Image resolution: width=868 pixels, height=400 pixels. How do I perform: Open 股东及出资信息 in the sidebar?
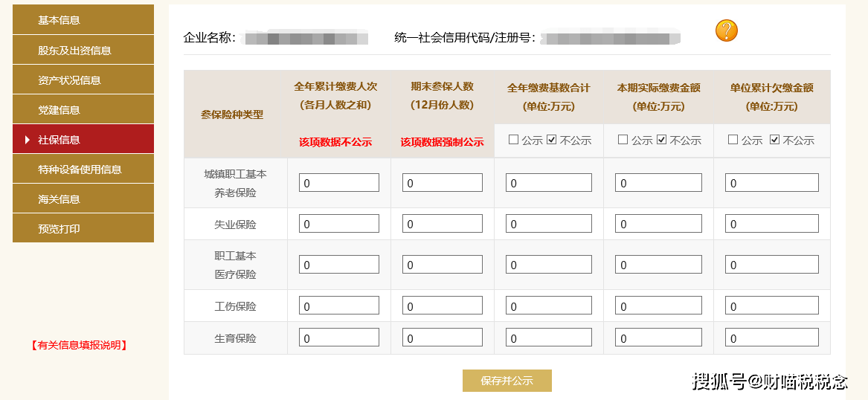[83, 50]
